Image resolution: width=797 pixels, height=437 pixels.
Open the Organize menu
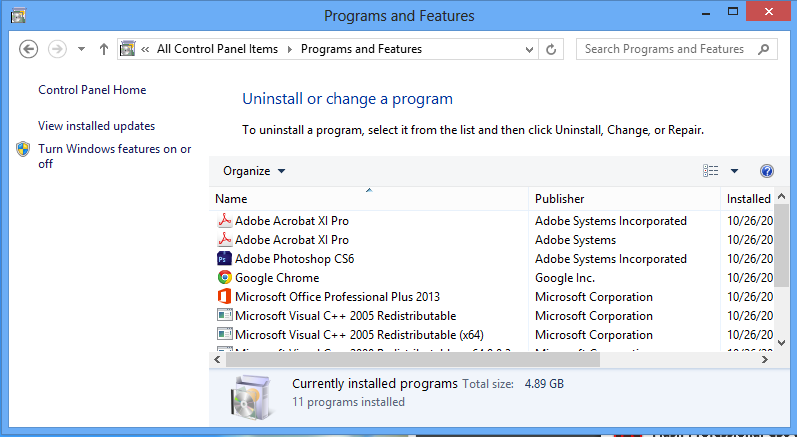click(x=254, y=171)
